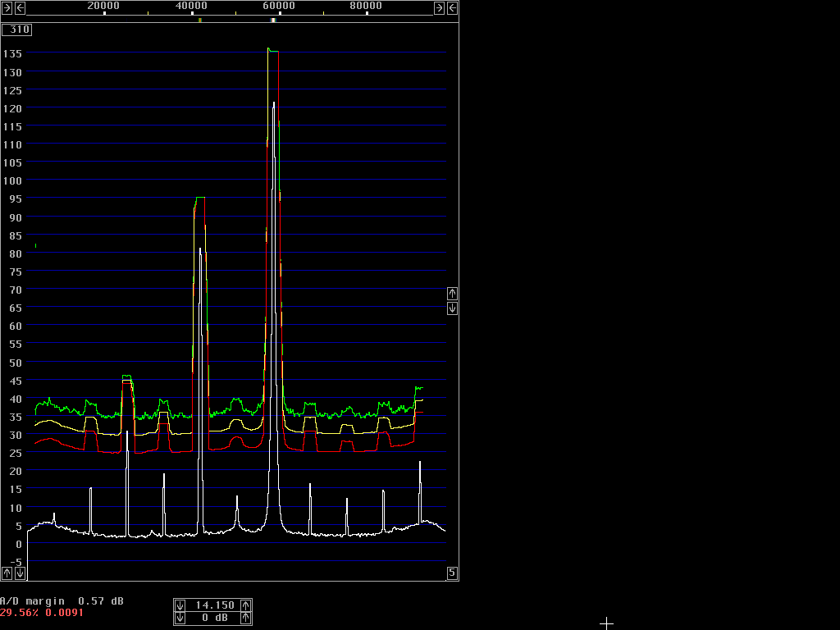
Task: Click the 80000 label on the frequency scale
Action: [366, 6]
